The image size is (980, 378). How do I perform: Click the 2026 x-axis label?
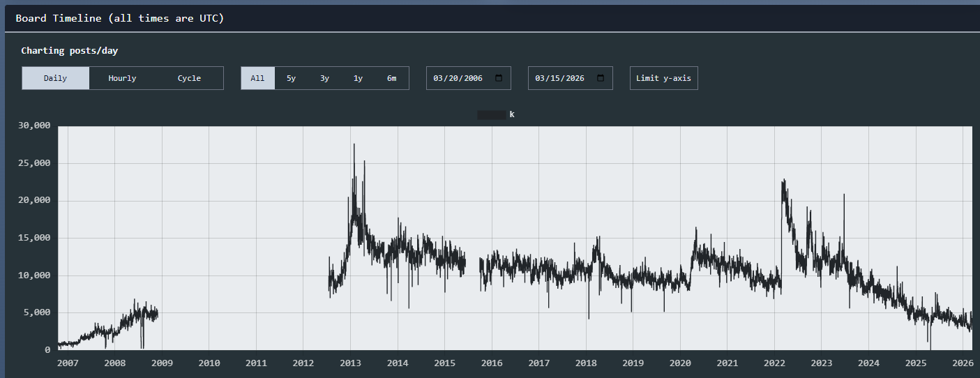tap(963, 363)
